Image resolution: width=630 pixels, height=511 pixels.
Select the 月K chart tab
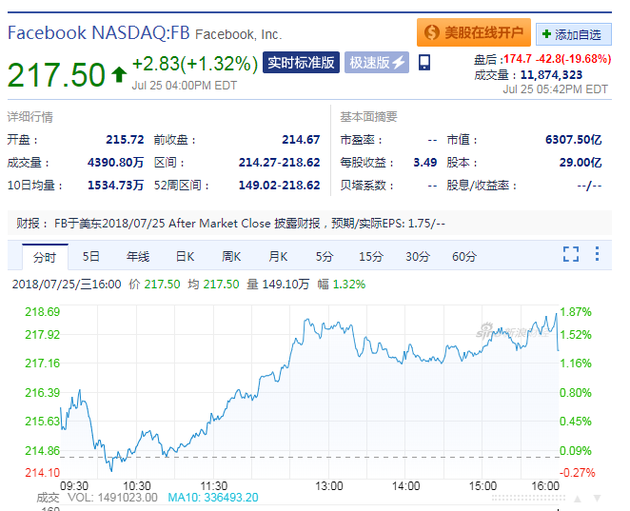point(278,256)
